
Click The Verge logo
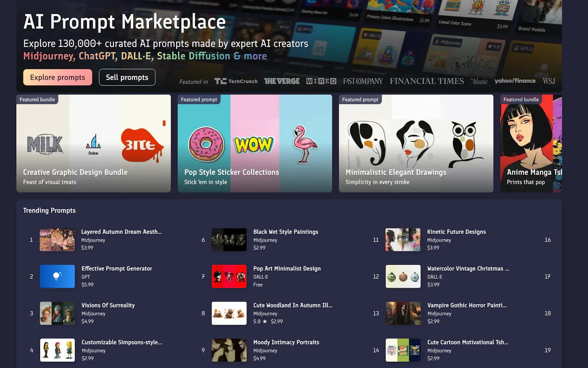point(282,81)
